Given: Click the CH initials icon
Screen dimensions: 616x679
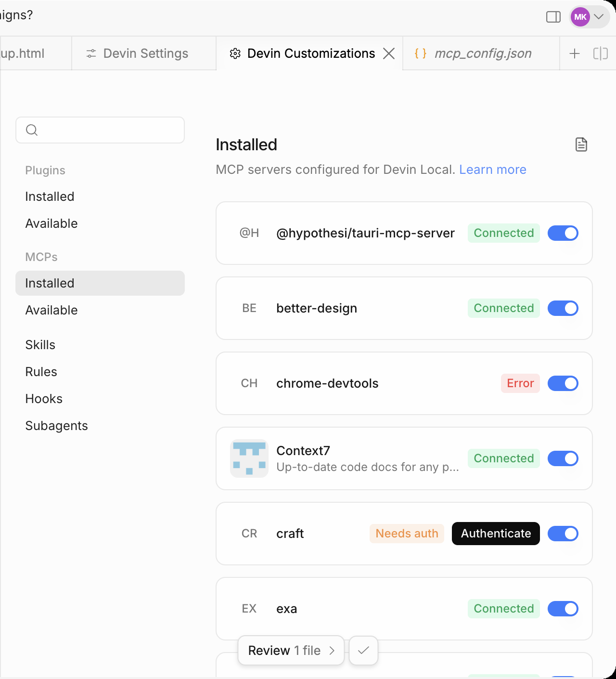Looking at the screenshot, I should [x=249, y=383].
